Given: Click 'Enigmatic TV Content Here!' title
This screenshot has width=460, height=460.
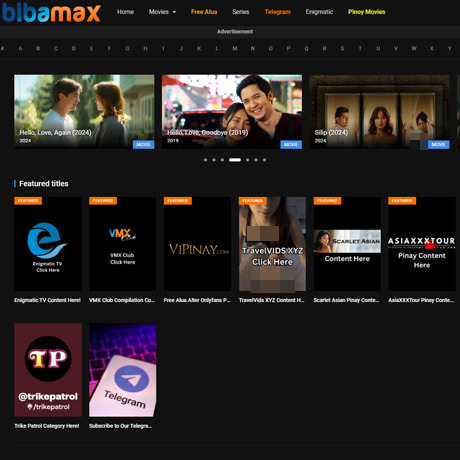Looking at the screenshot, I should pyautogui.click(x=47, y=300).
